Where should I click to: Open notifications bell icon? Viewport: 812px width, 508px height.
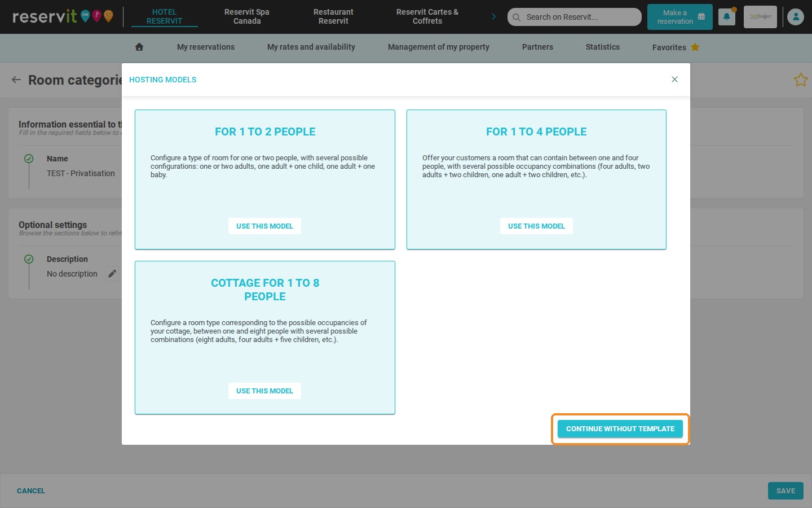click(727, 17)
